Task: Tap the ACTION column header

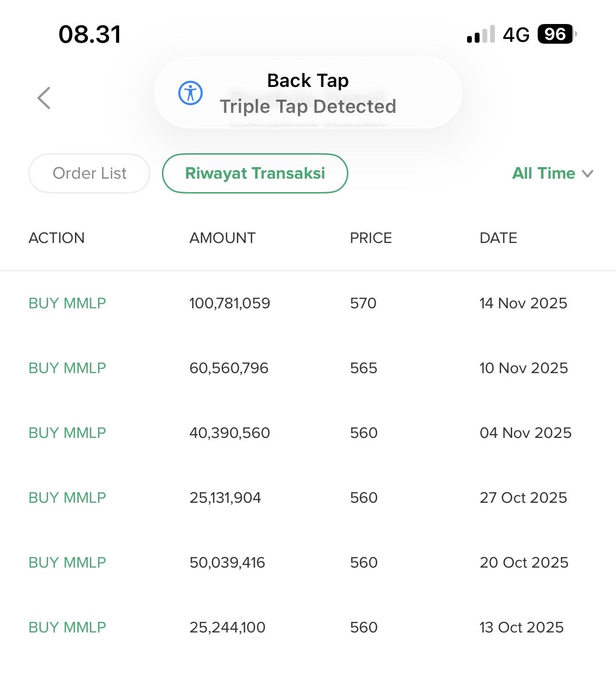Action: point(57,238)
